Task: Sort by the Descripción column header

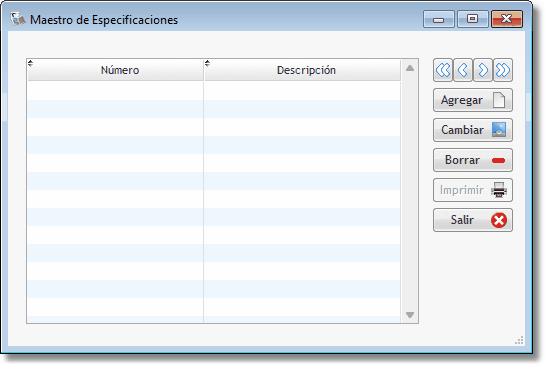Action: tap(302, 70)
